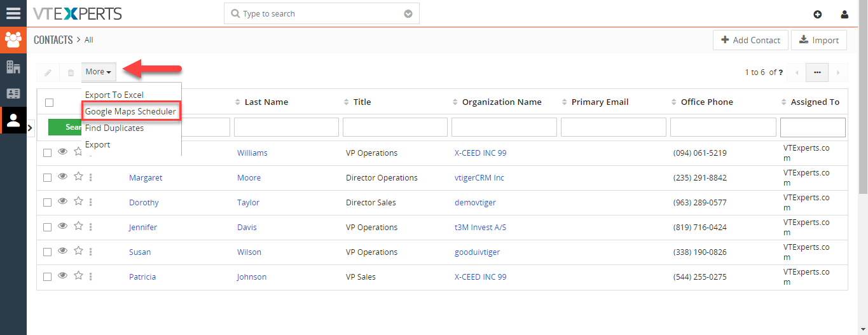The height and width of the screenshot is (335, 868).
Task: Open the CONTACTS breadcrumb link
Action: pos(53,40)
